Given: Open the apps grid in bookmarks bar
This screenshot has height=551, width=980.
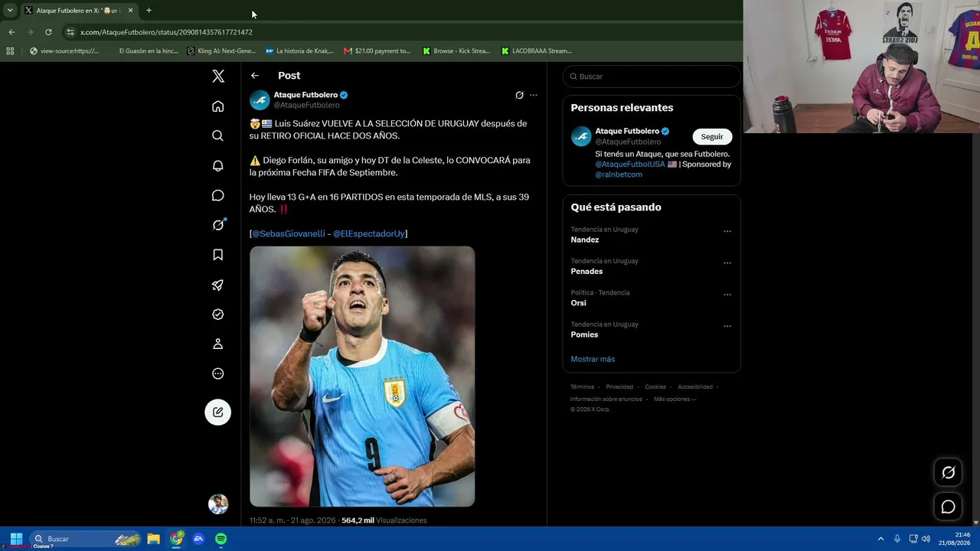Looking at the screenshot, I should (10, 51).
